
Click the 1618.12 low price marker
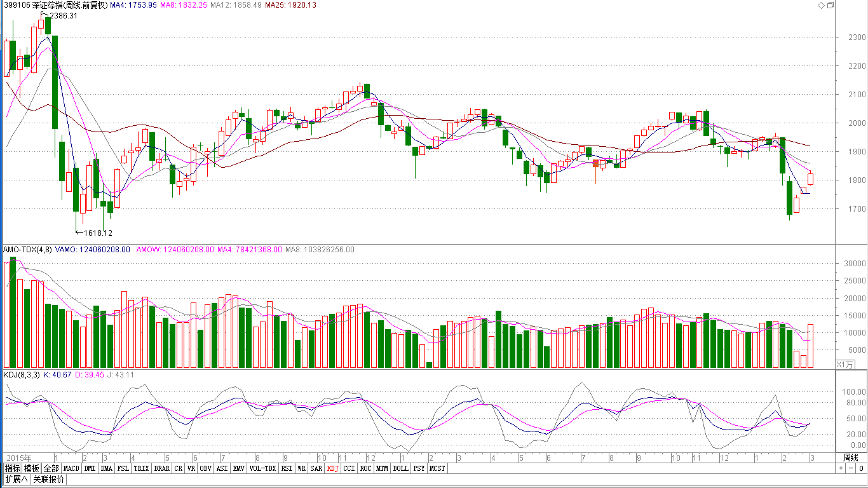98,233
